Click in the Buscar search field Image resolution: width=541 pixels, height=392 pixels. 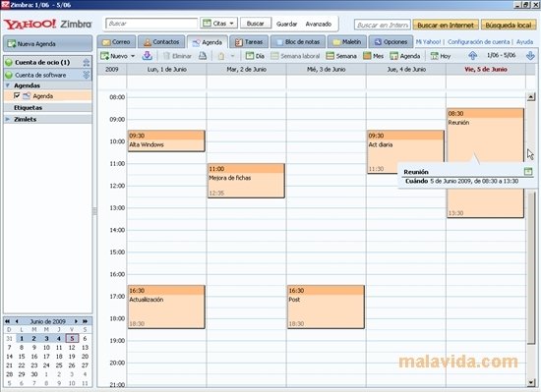pos(151,24)
